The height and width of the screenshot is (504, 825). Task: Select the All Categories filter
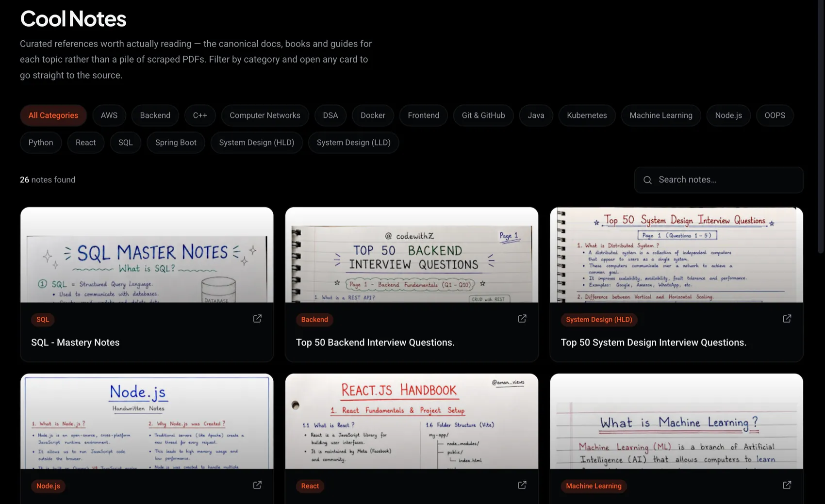(x=53, y=115)
